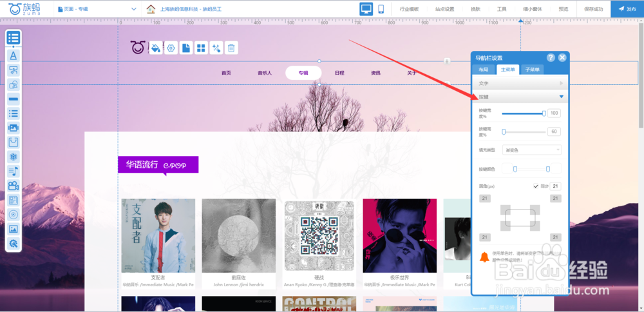Open the right 按键颜色 color swatch

556,168
